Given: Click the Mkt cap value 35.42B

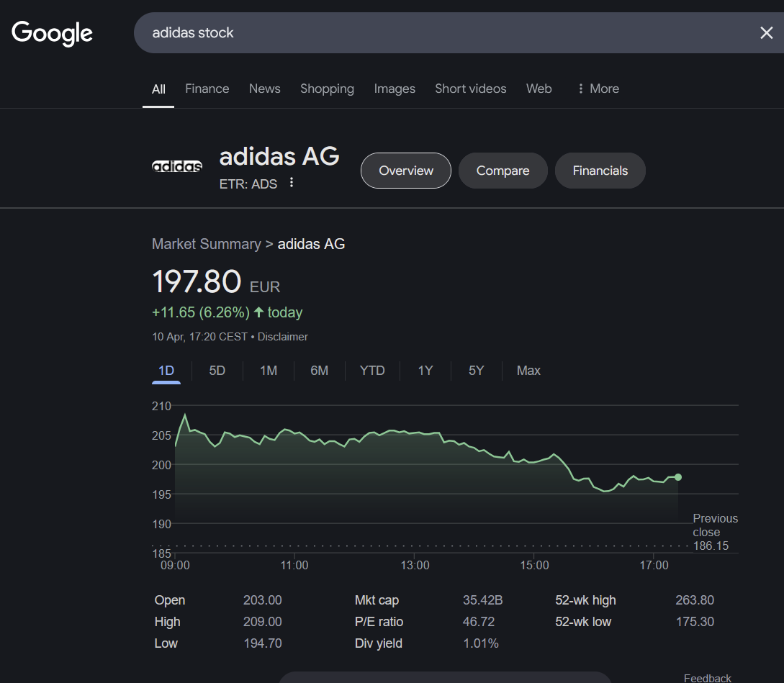Looking at the screenshot, I should click(482, 600).
